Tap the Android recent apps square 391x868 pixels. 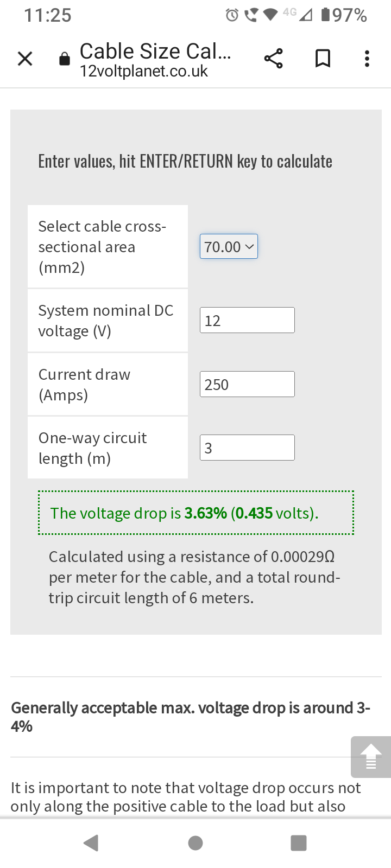click(299, 843)
